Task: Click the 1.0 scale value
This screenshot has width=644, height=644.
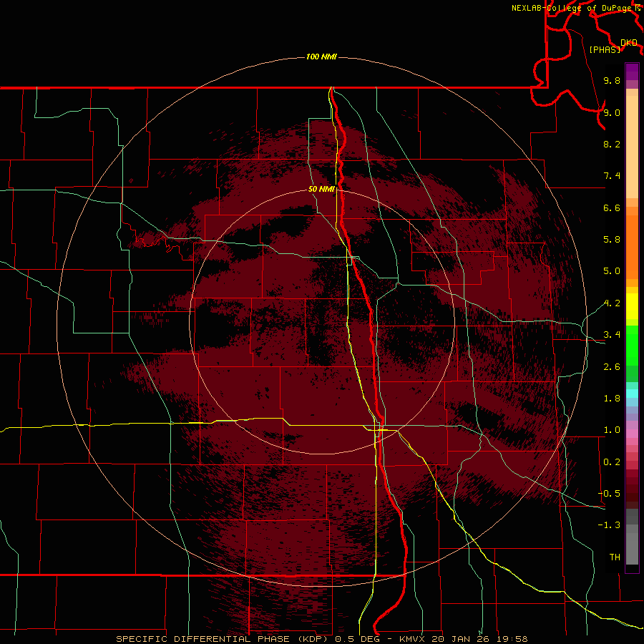Action: click(612, 430)
